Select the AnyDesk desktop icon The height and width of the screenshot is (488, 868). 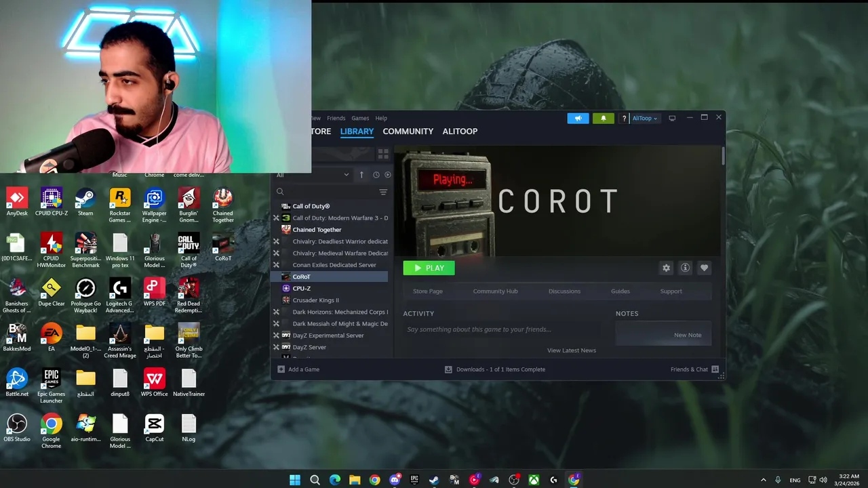coord(17,203)
